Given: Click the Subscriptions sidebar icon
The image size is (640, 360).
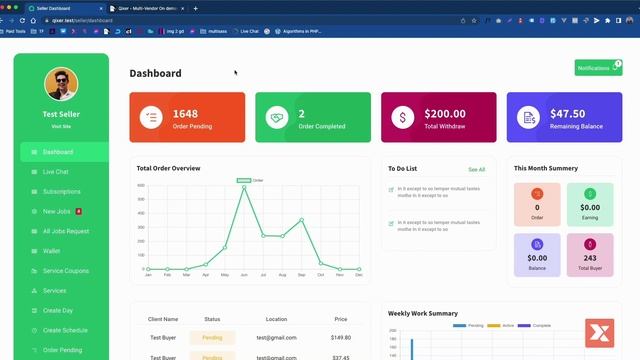Looking at the screenshot, I should (34, 191).
